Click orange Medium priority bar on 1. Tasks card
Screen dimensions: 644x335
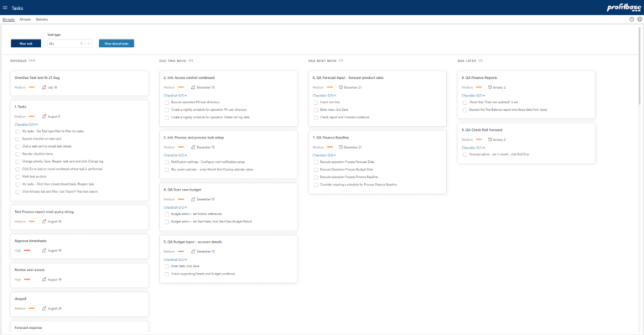coord(32,117)
